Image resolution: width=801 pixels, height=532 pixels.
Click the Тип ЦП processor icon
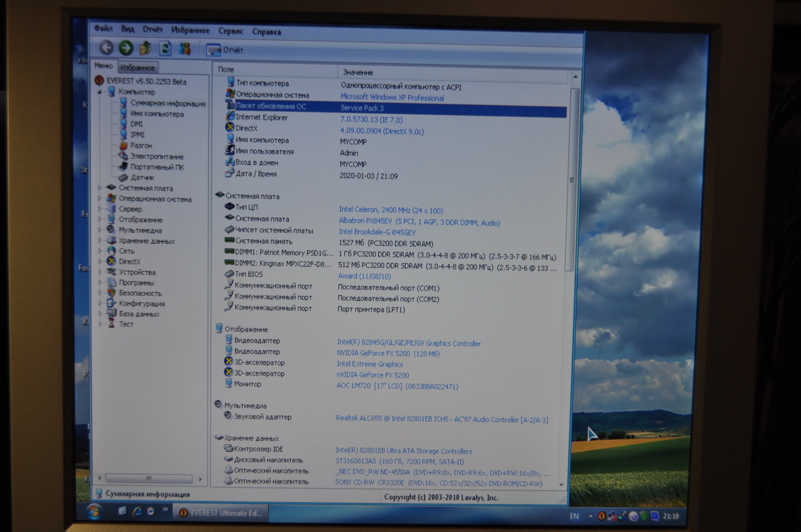pos(229,206)
